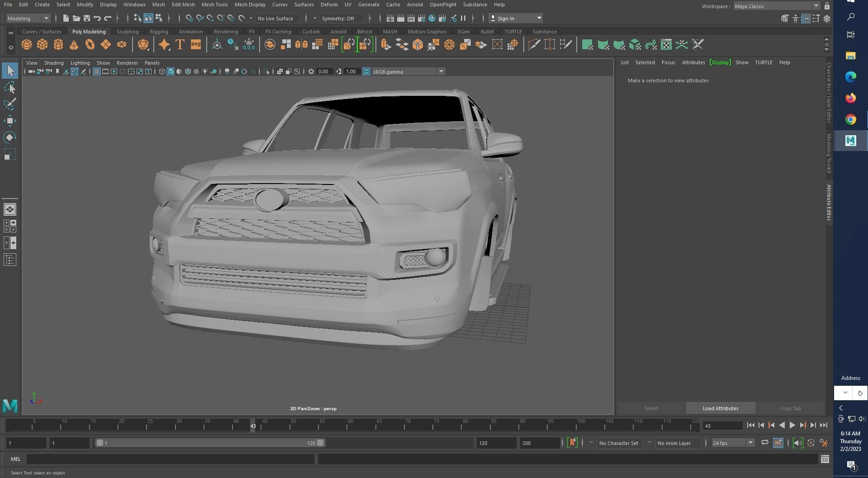
Task: Create a polygon cylinder from shelf
Action: coord(58,44)
